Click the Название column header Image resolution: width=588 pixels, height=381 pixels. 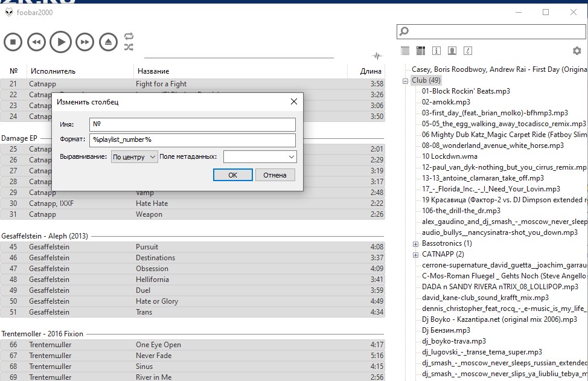153,71
